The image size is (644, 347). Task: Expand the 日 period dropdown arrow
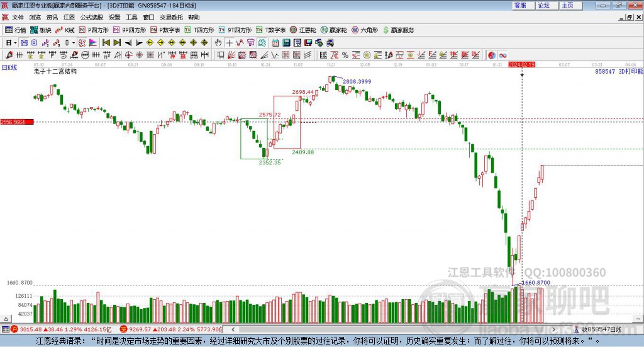pos(15,43)
